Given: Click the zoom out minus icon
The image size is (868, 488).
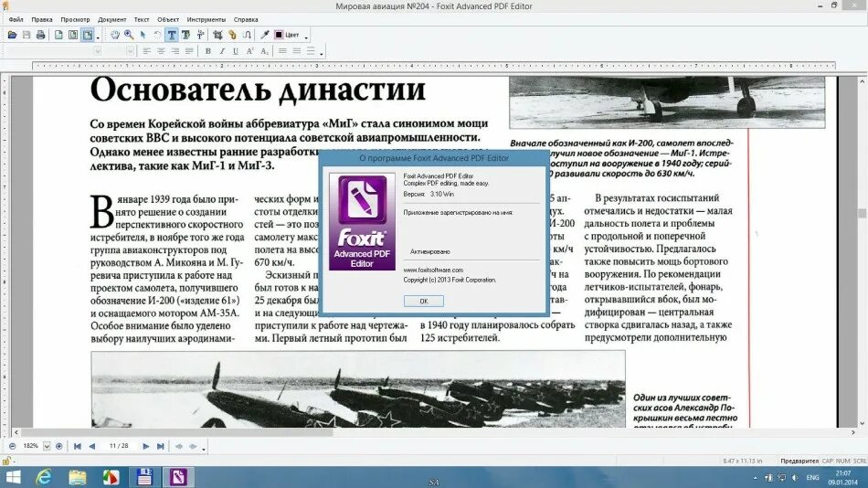Looking at the screenshot, I should (12, 446).
